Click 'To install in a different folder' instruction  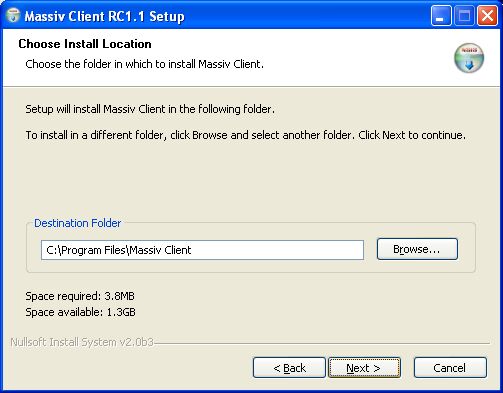pos(246,135)
